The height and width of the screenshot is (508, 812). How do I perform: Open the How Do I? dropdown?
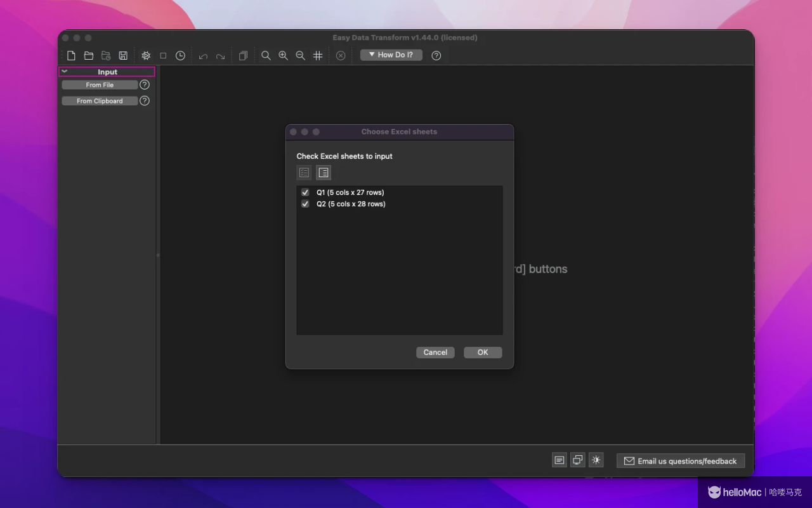391,55
